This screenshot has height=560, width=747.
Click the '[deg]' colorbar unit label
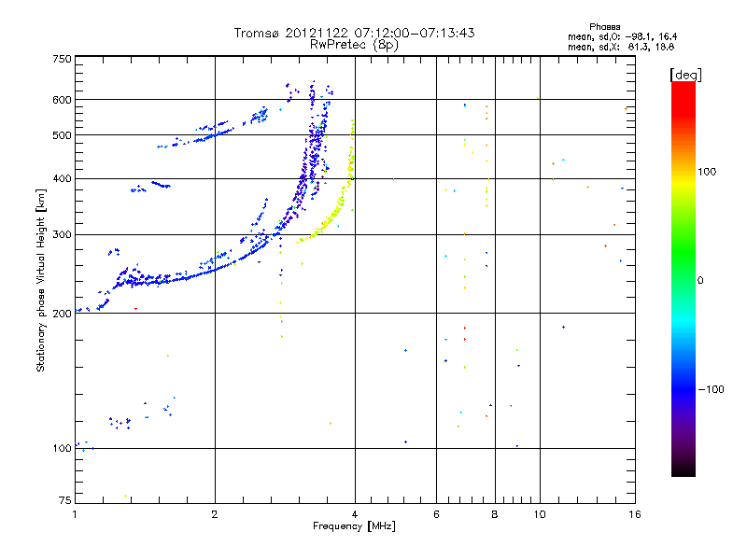point(685,75)
